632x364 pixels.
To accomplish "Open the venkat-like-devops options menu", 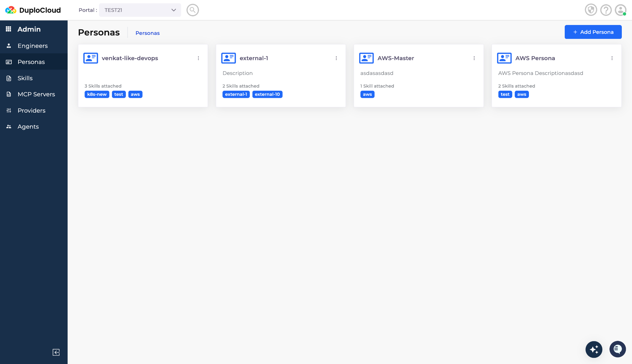I will [x=198, y=58].
